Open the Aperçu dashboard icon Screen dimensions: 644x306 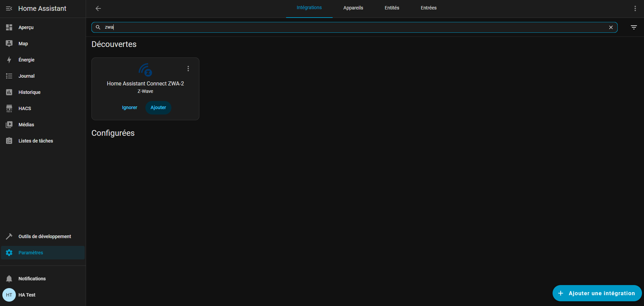pyautogui.click(x=9, y=27)
